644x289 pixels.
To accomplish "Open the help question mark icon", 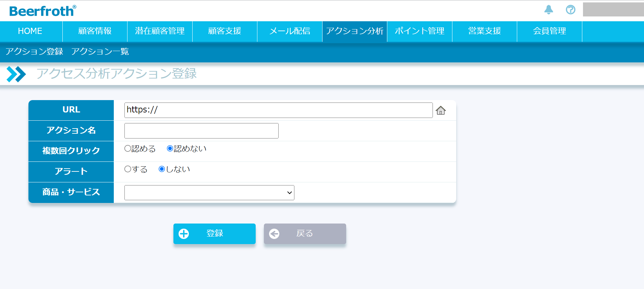I will 570,10.
